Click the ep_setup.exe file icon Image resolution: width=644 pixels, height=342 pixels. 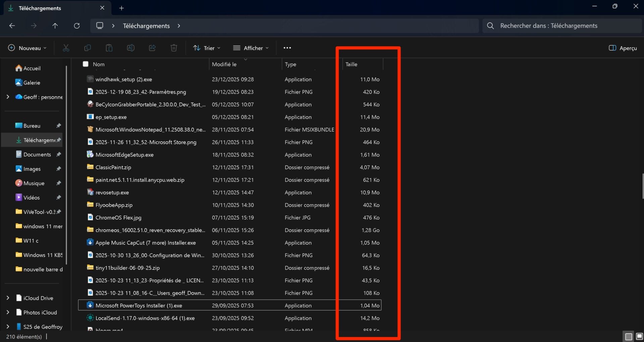90,117
